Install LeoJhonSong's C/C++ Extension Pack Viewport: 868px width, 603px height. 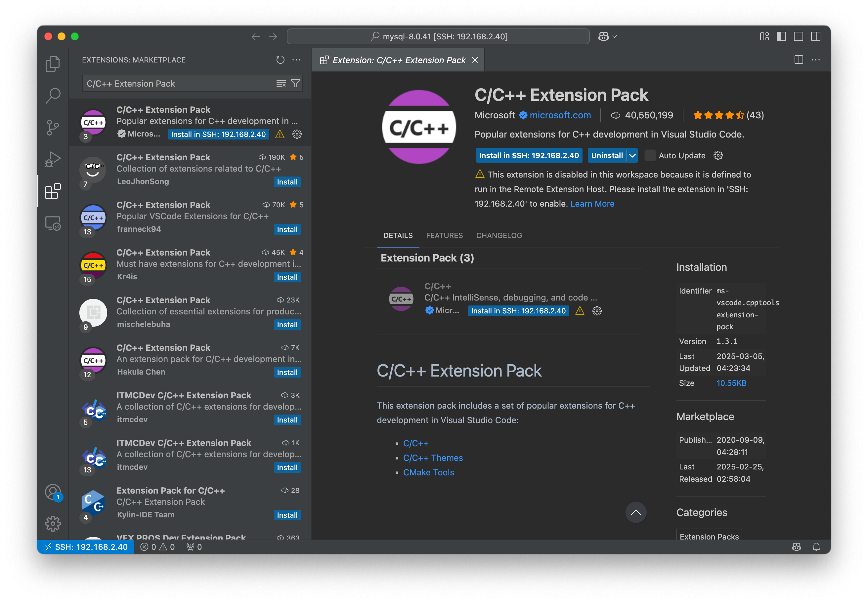click(287, 182)
